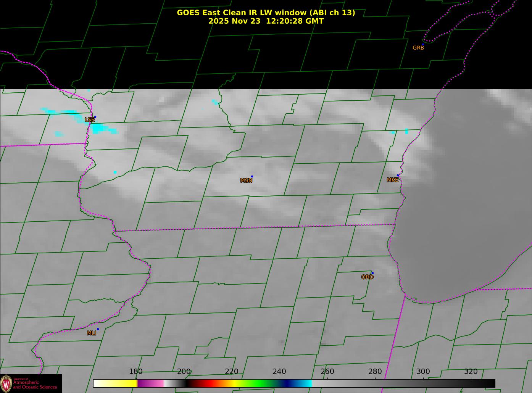
Task: Click the 200 label on the temperature scale
Action: point(184,371)
